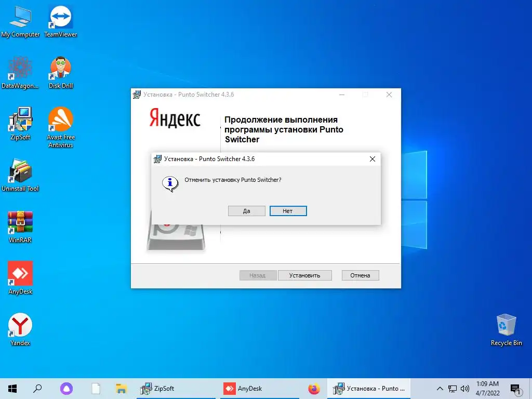Open Avast Free Antivirus shortcut
Viewport: 532px width, 399px height.
[61, 128]
